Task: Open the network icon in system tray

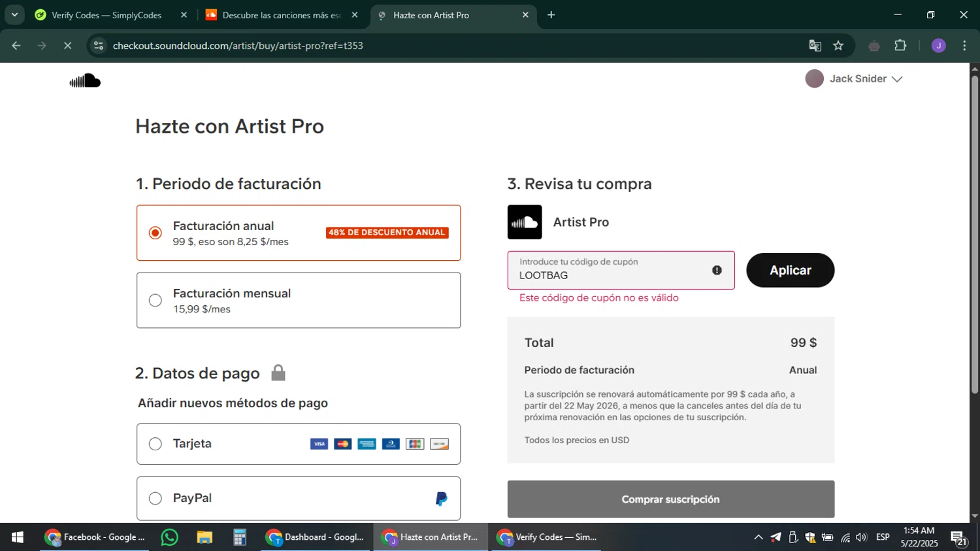Action: click(845, 537)
